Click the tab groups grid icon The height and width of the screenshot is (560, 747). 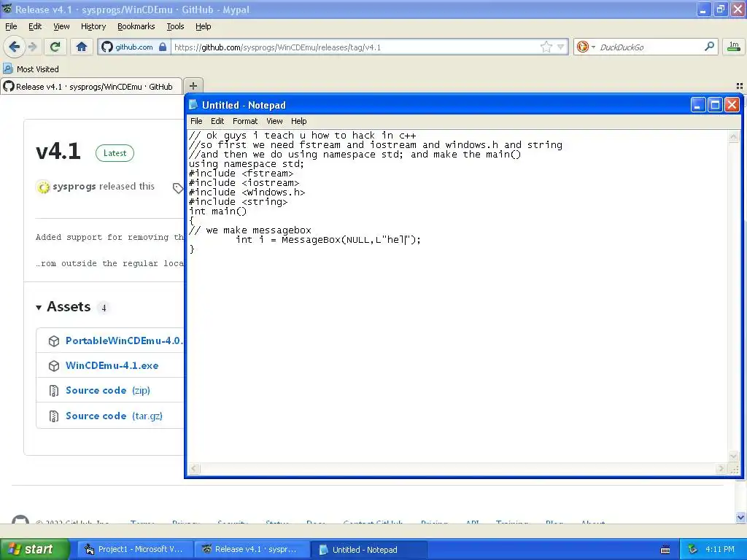(740, 86)
